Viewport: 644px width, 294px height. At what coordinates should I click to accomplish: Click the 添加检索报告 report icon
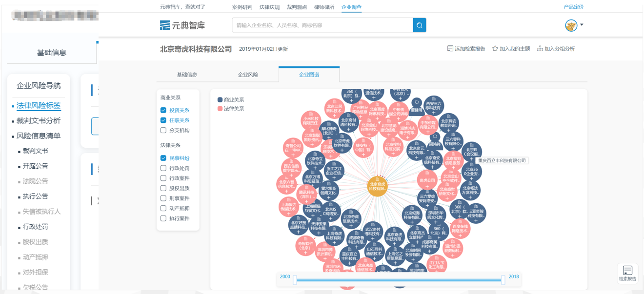(450, 49)
